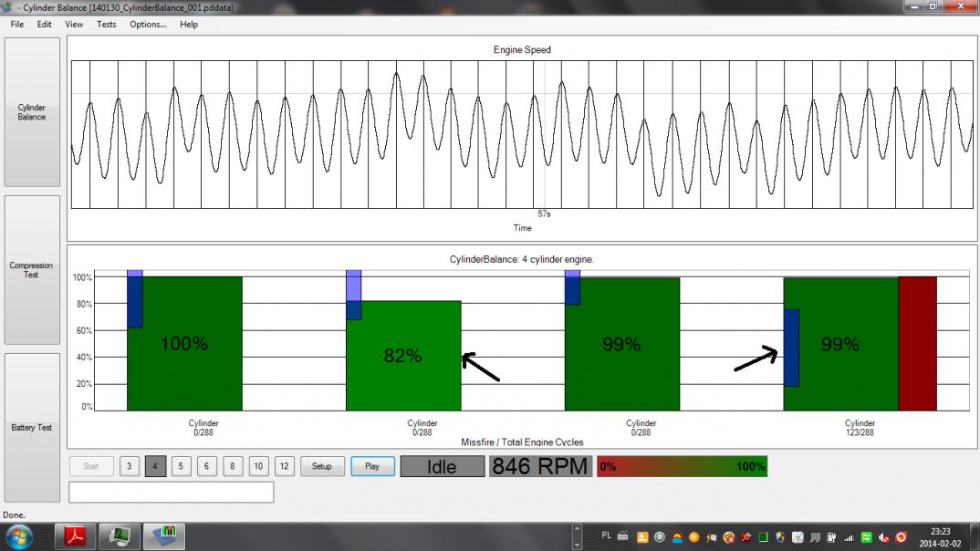The width and height of the screenshot is (980, 551).
Task: Open the Windows Start orb
Action: (19, 536)
